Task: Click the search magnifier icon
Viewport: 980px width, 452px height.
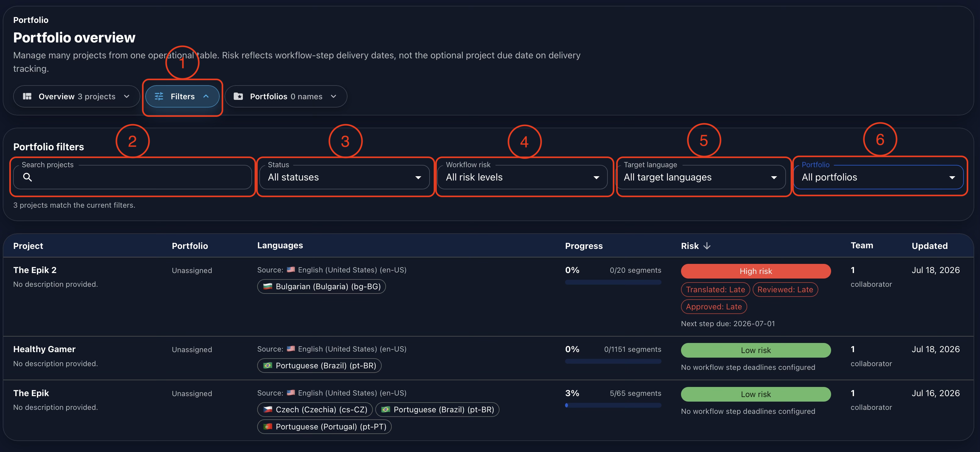Action: pyautogui.click(x=27, y=177)
